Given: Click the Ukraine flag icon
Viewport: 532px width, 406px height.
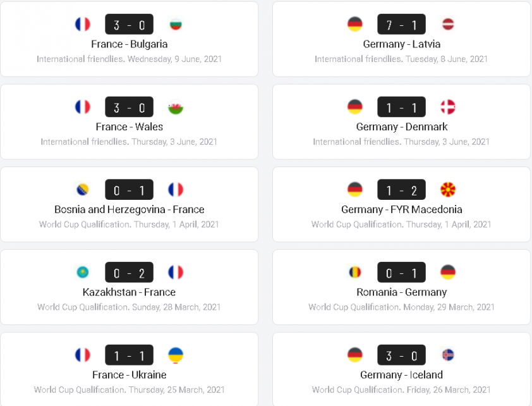Looking at the screenshot, I should tap(176, 355).
